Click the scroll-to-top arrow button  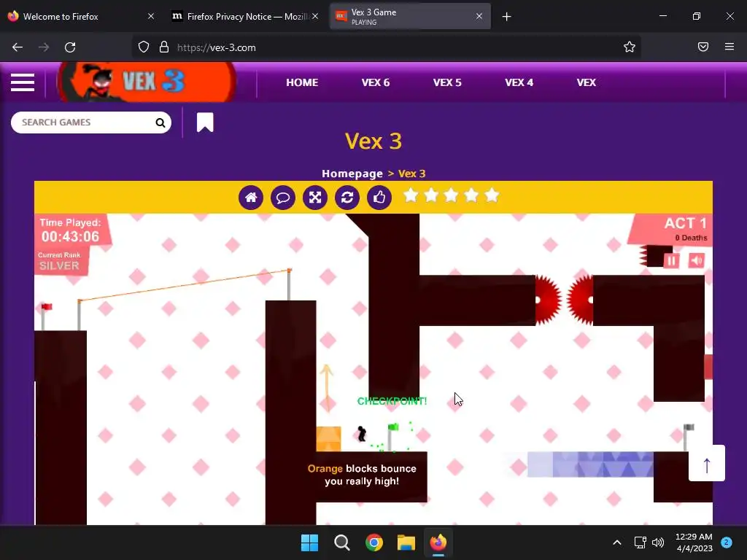706,463
